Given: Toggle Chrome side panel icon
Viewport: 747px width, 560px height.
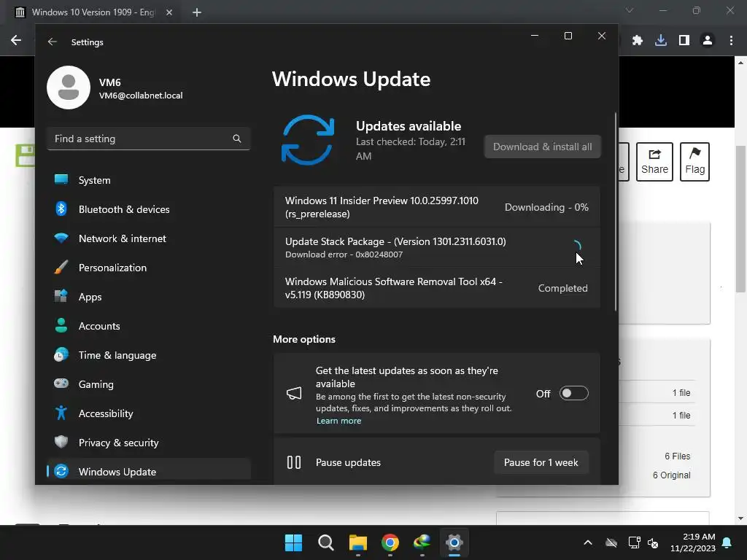Looking at the screenshot, I should click(x=684, y=41).
